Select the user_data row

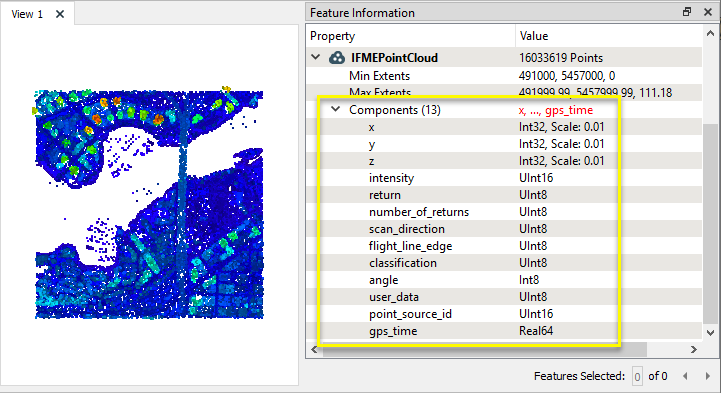tap(504, 297)
